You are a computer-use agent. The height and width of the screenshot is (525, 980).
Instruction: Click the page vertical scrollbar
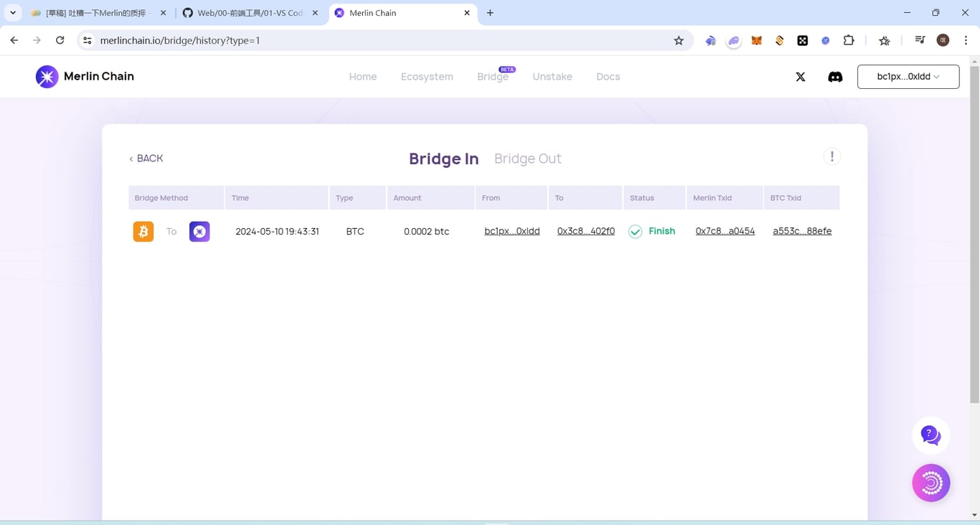coord(974,234)
